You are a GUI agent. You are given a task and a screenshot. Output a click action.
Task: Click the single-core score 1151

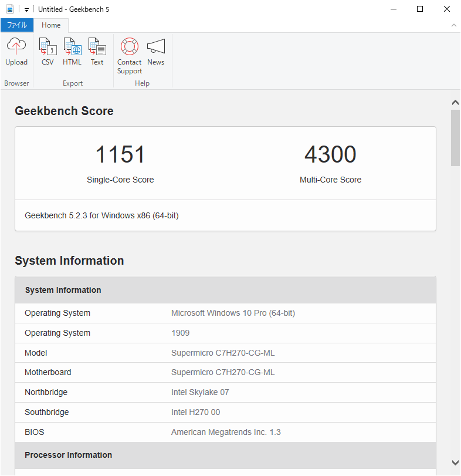coord(120,154)
